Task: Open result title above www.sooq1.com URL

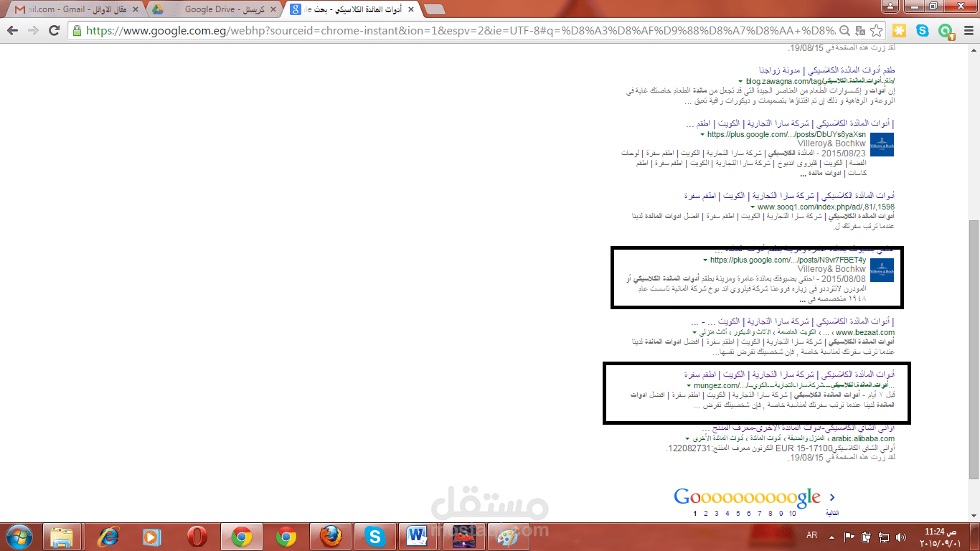Action: coord(789,196)
